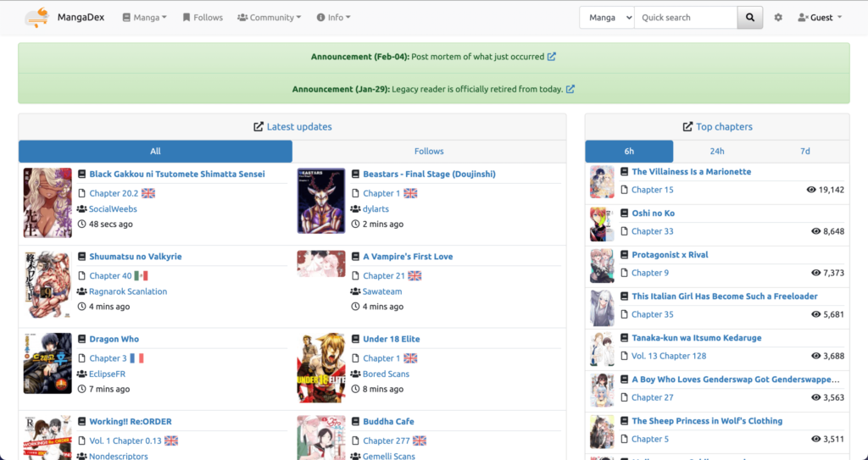The image size is (868, 460).
Task: Click the magnifier search button
Action: click(749, 17)
